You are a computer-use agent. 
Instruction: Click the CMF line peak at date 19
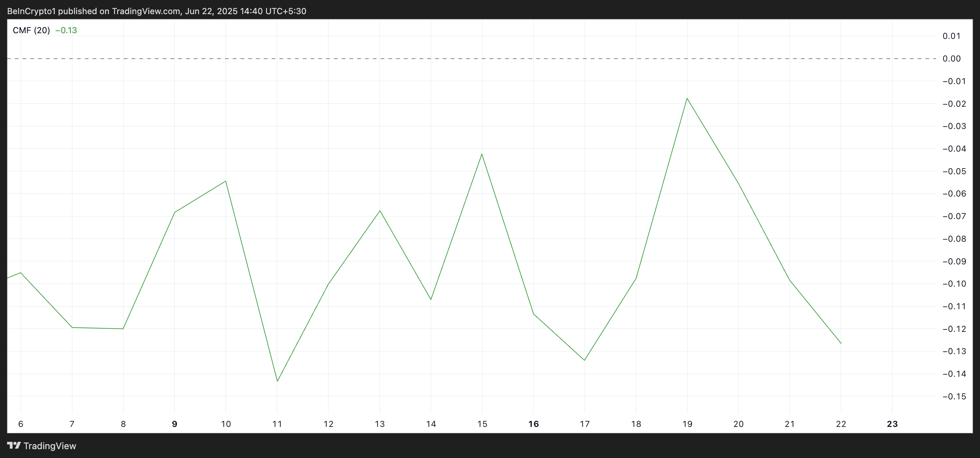[x=687, y=99]
